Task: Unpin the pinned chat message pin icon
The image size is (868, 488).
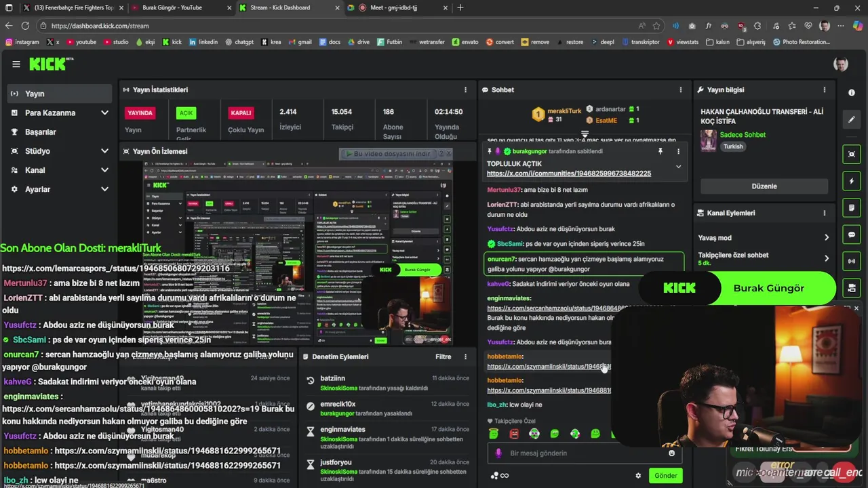Action: point(660,151)
